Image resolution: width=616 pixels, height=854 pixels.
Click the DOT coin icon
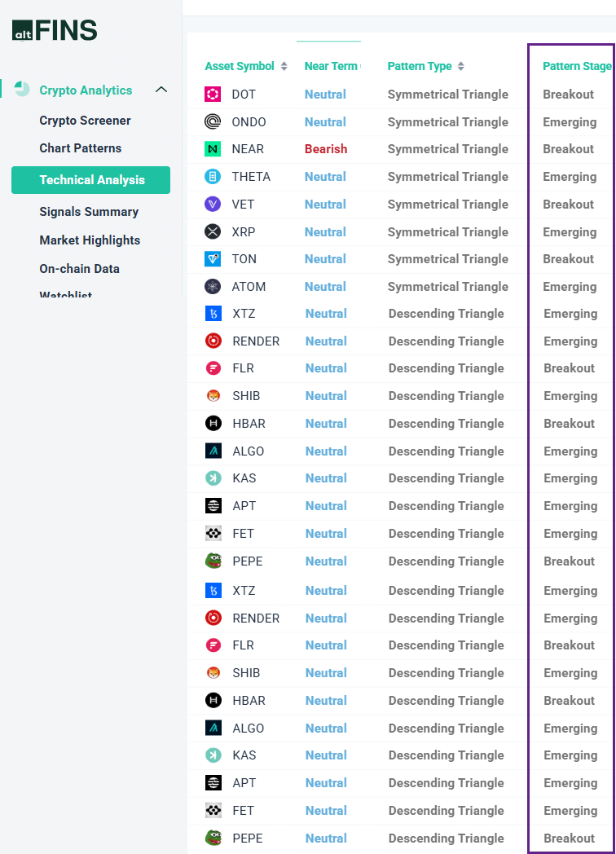pos(213,95)
